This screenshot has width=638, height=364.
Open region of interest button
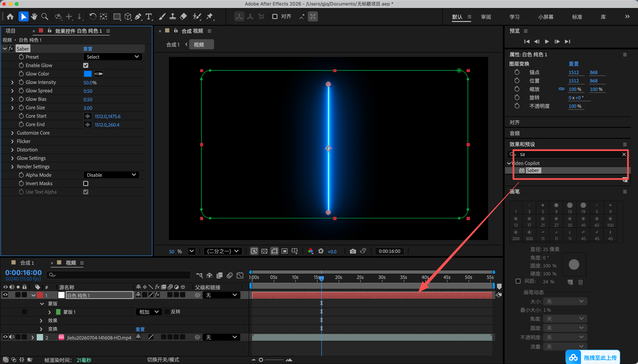click(285, 251)
